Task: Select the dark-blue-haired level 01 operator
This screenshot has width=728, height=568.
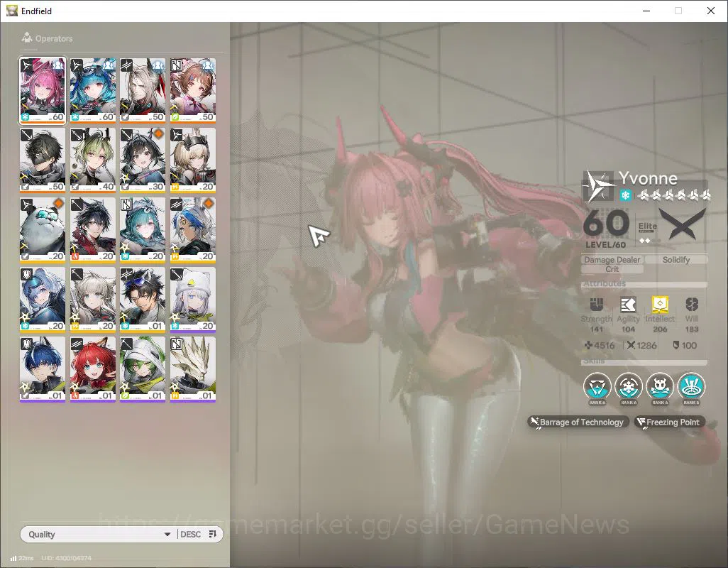Action: point(43,369)
